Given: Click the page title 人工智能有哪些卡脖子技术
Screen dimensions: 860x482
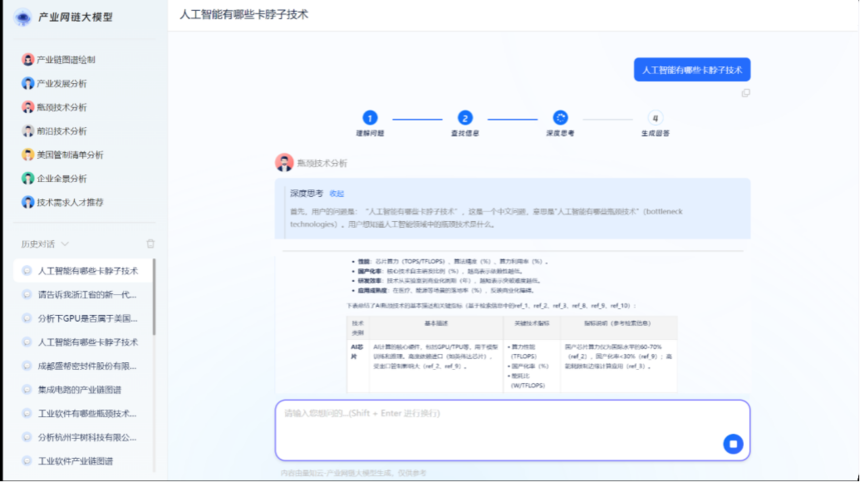Looking at the screenshot, I should point(244,15).
